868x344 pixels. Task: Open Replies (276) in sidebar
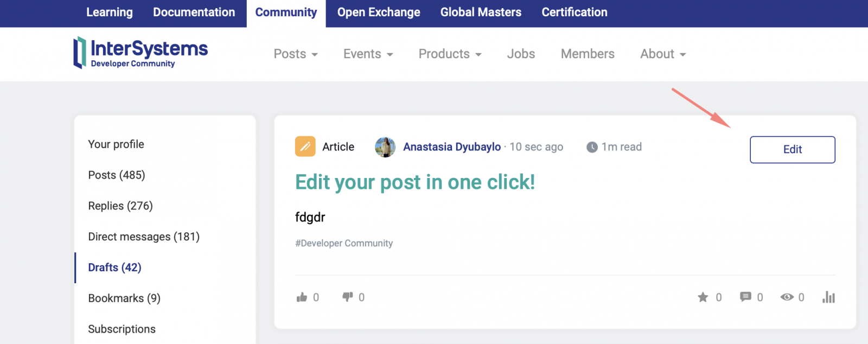(x=120, y=206)
